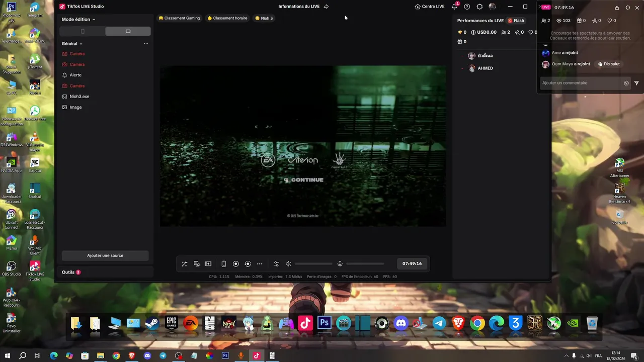Adjust the speaker volume slider
Screen dimensions: 644x362
click(313, 264)
